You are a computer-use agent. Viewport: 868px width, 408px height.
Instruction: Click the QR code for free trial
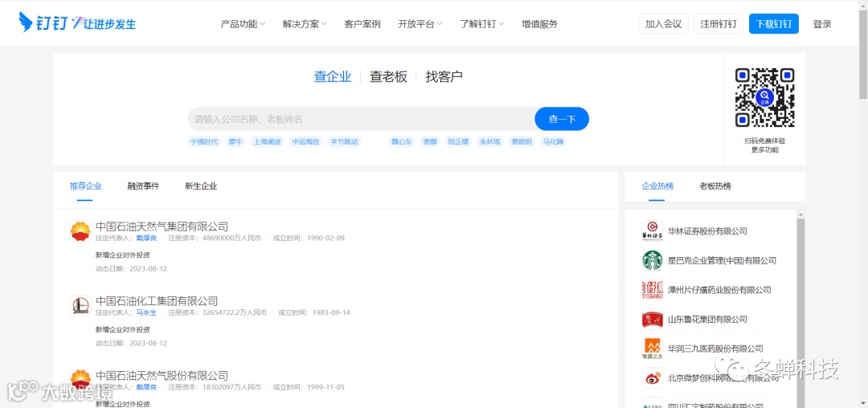(x=764, y=98)
